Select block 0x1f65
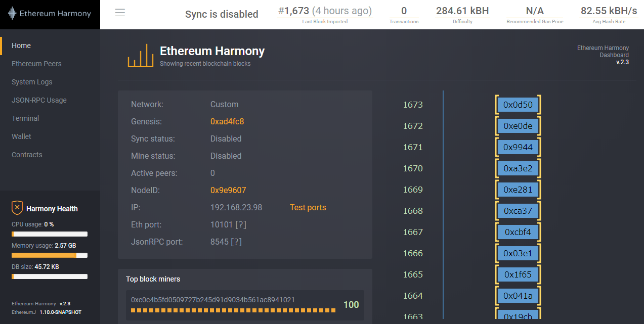 (518, 274)
